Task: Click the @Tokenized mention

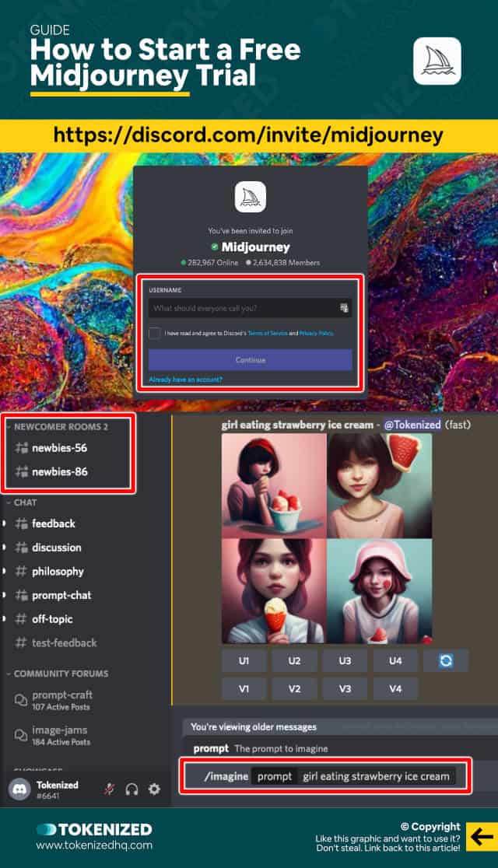Action: (412, 425)
